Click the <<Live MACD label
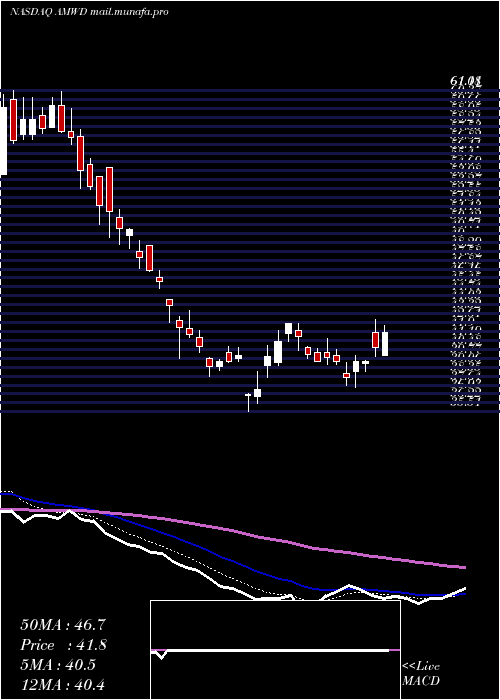Image resolution: width=500 pixels, height=700 pixels. pyautogui.click(x=421, y=674)
